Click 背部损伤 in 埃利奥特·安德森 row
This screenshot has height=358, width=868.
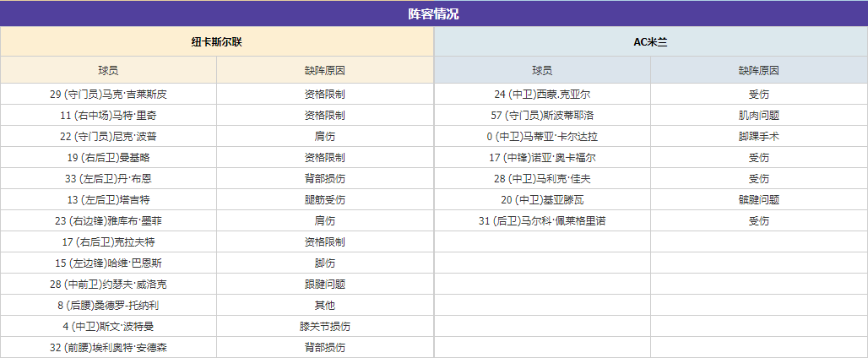tap(325, 348)
